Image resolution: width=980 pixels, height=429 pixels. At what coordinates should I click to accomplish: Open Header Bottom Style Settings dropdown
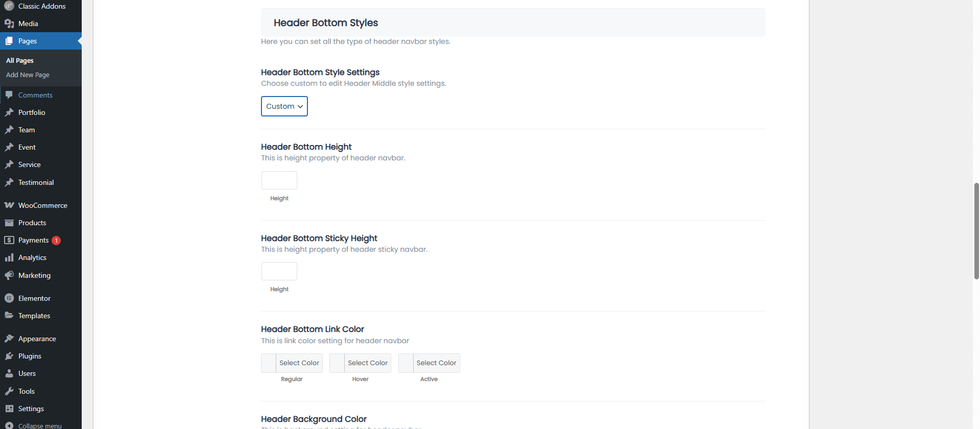(x=284, y=106)
